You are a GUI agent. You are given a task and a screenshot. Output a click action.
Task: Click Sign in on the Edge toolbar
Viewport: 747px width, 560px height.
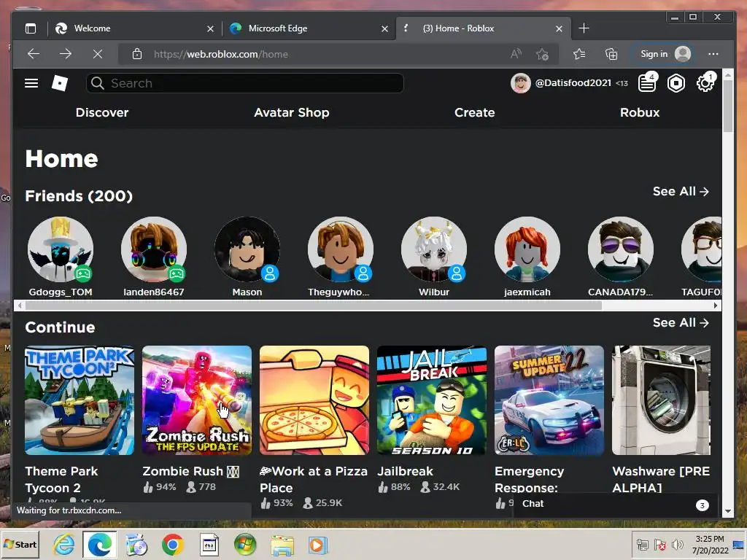pyautogui.click(x=662, y=54)
